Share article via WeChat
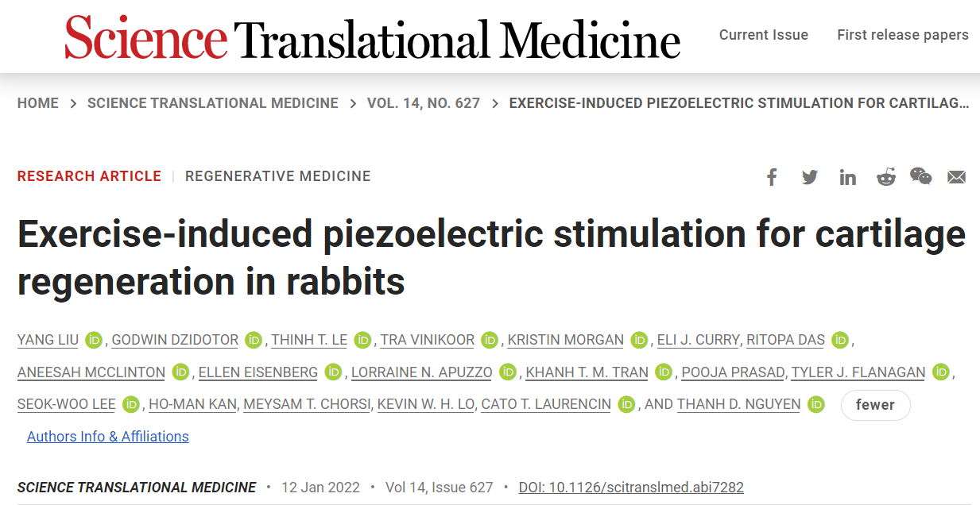Viewport: 980px width, 505px height. point(921,176)
